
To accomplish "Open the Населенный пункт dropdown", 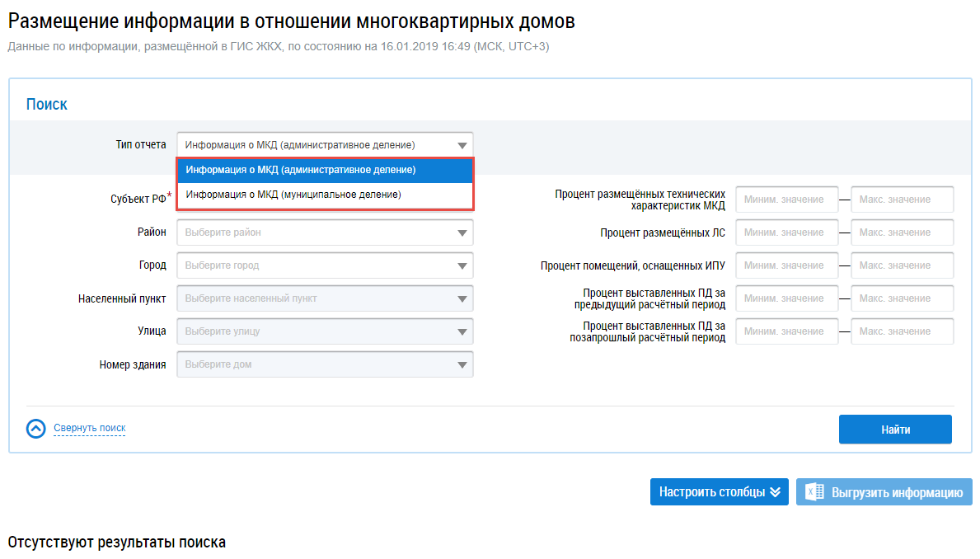I will 462,298.
